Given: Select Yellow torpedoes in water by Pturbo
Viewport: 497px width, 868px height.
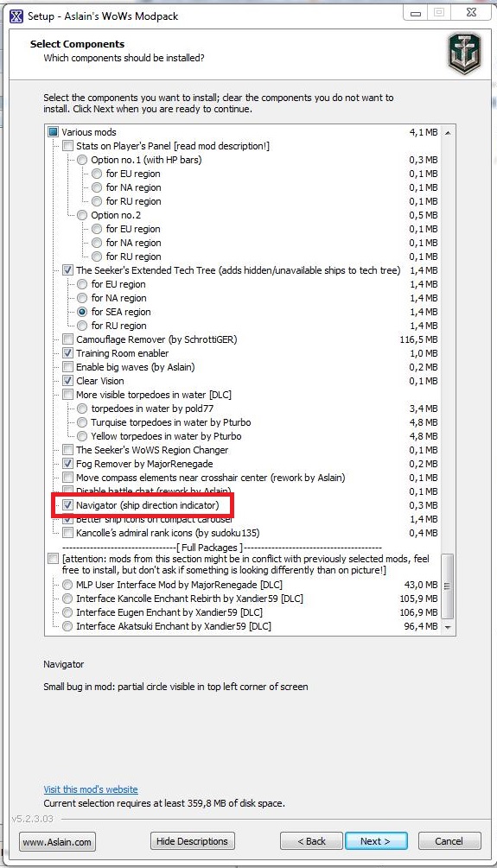Looking at the screenshot, I should tap(83, 437).
